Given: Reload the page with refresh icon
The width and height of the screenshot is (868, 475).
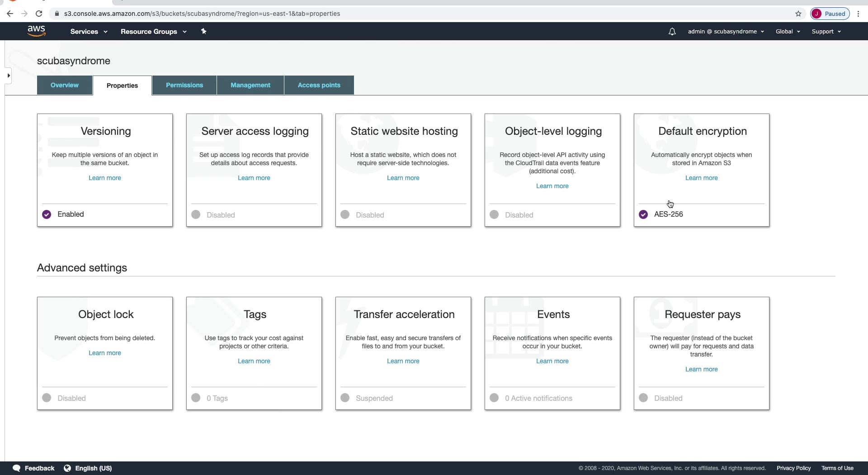Looking at the screenshot, I should [39, 14].
